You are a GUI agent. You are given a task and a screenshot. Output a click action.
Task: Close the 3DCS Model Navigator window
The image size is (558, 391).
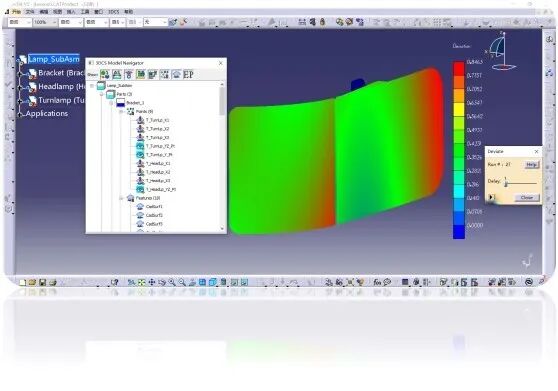click(x=221, y=63)
